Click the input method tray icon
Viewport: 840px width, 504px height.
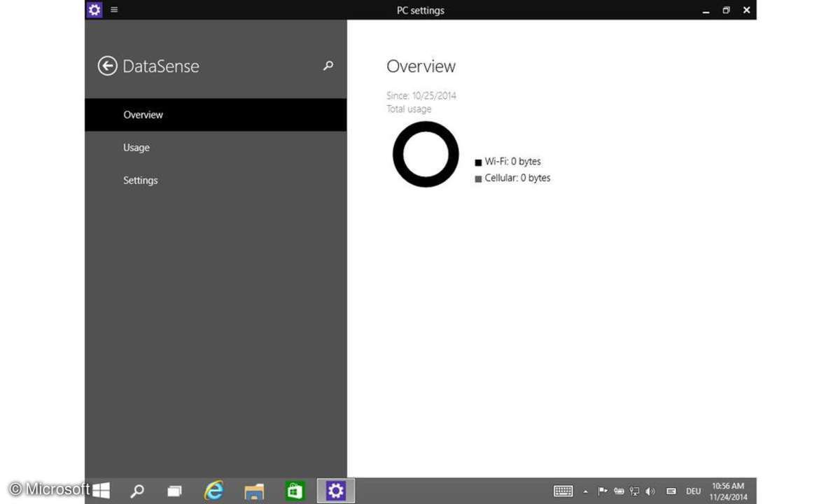(x=671, y=491)
